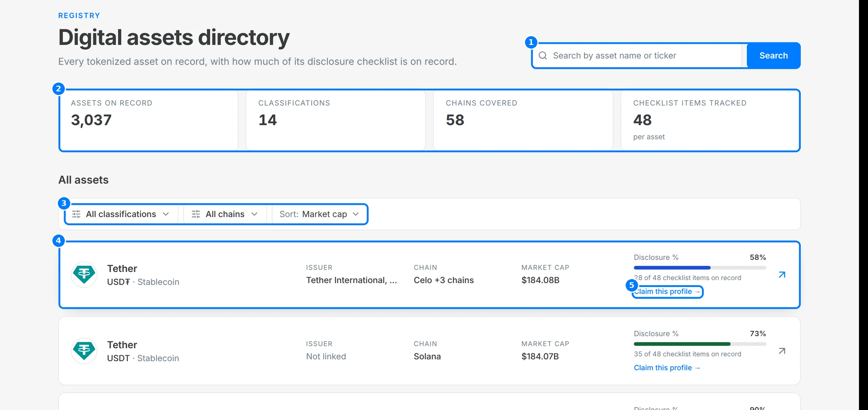
Task: Click the 'Digital assets directory' title
Action: 174,37
